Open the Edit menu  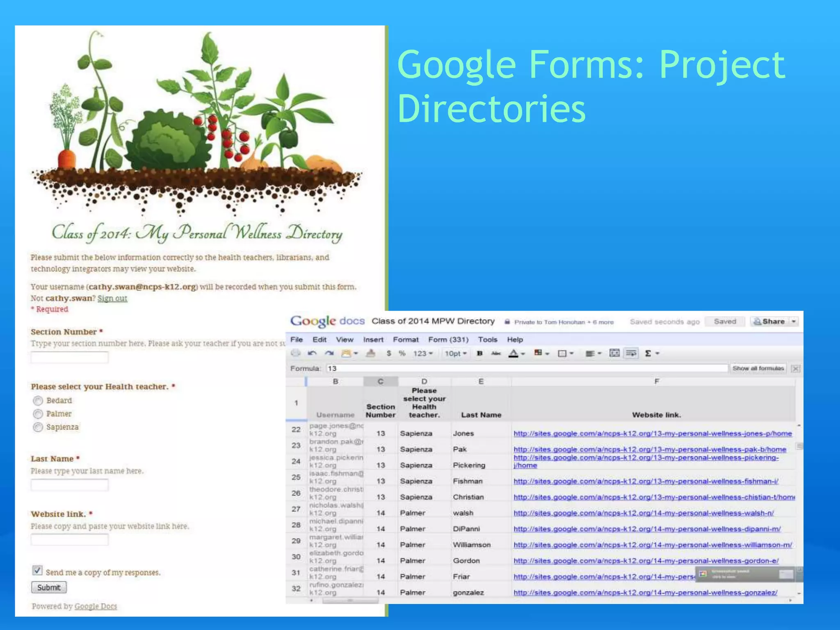(320, 340)
